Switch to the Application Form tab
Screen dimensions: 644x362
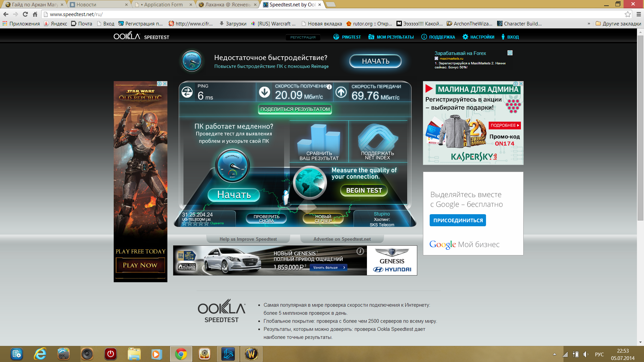pos(163,4)
